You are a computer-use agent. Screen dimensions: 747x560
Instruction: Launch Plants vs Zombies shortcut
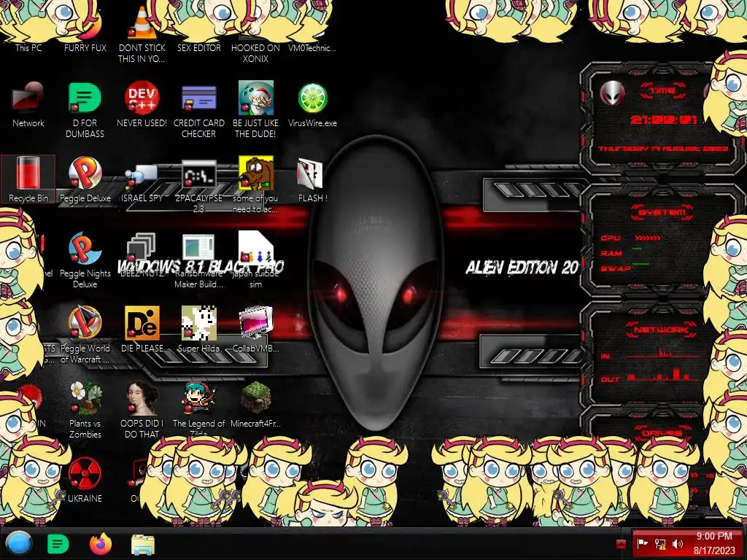85,410
